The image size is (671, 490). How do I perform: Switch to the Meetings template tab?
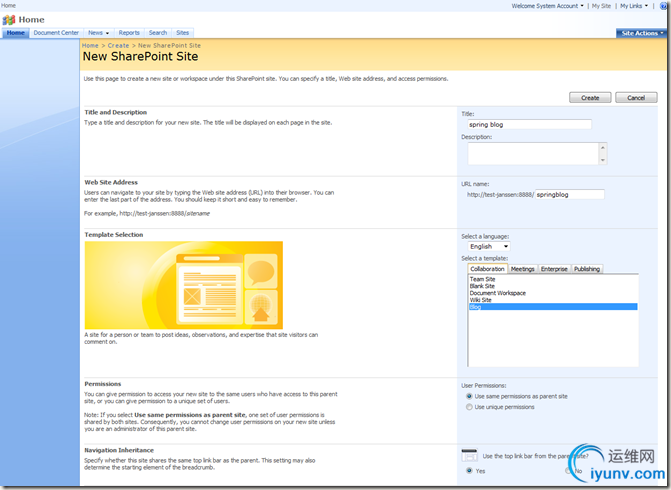[x=523, y=269]
